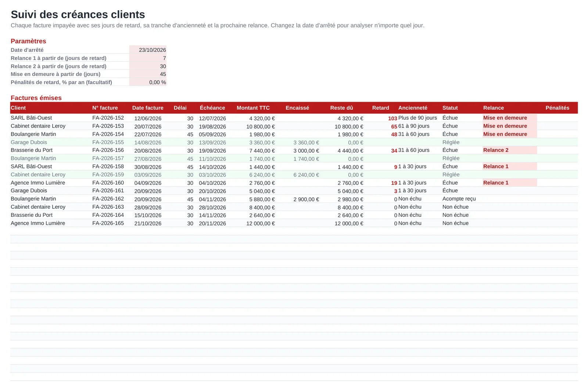Select invoice date 28/09/2026
This screenshot has width=588, height=391.
(148, 207)
